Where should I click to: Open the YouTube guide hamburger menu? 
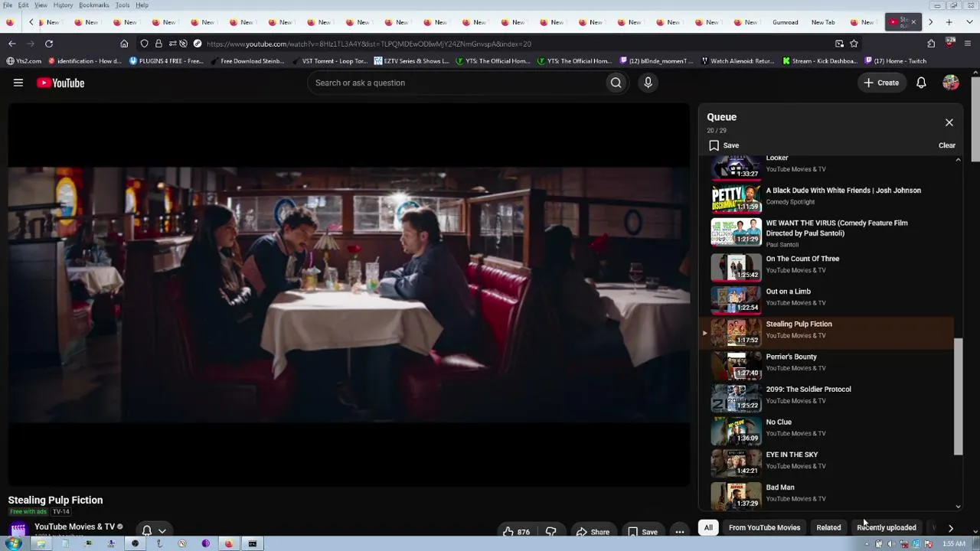(x=18, y=83)
